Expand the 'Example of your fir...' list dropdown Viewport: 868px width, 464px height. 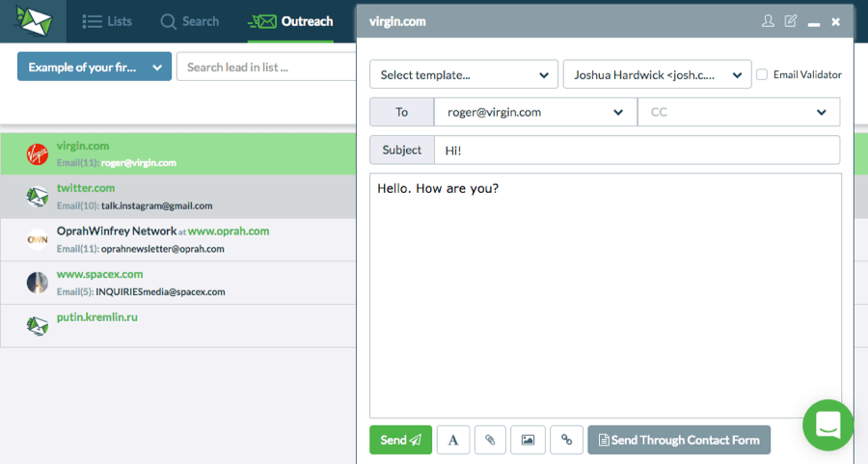pos(95,67)
